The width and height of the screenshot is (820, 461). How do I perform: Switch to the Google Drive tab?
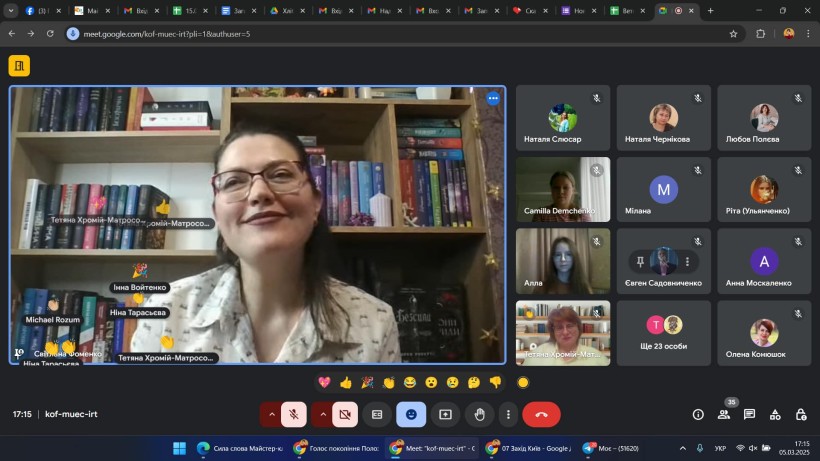pyautogui.click(x=287, y=10)
